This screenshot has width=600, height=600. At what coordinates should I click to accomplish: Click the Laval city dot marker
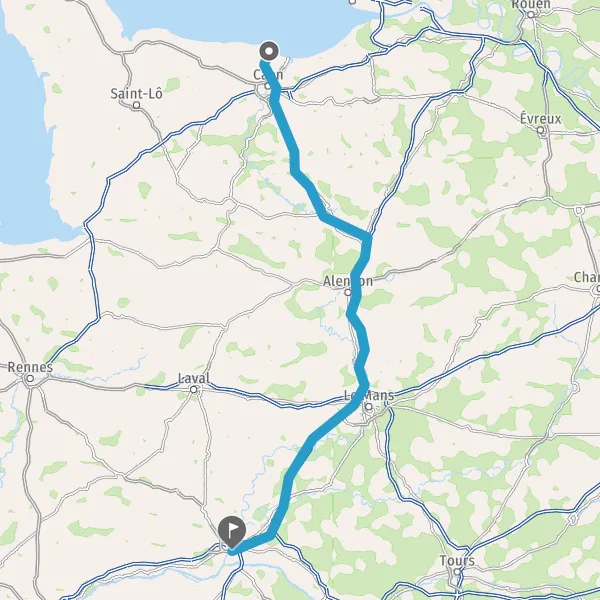(x=194, y=390)
